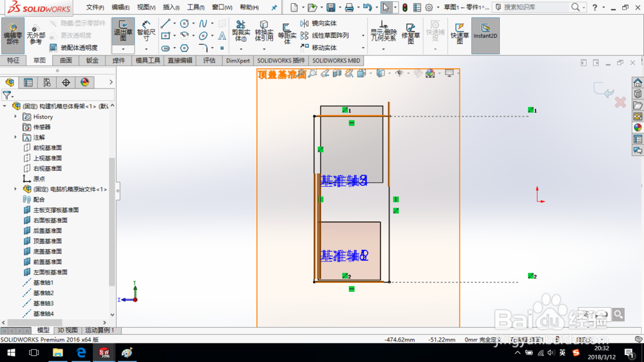Open Assembly Transparency (装配体透明度)
Viewport: 644px width, 362px height.
coord(74,48)
